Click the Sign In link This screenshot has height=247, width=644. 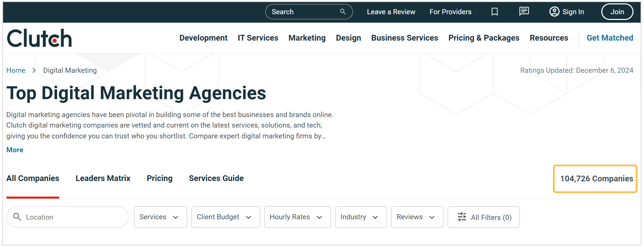tap(573, 12)
